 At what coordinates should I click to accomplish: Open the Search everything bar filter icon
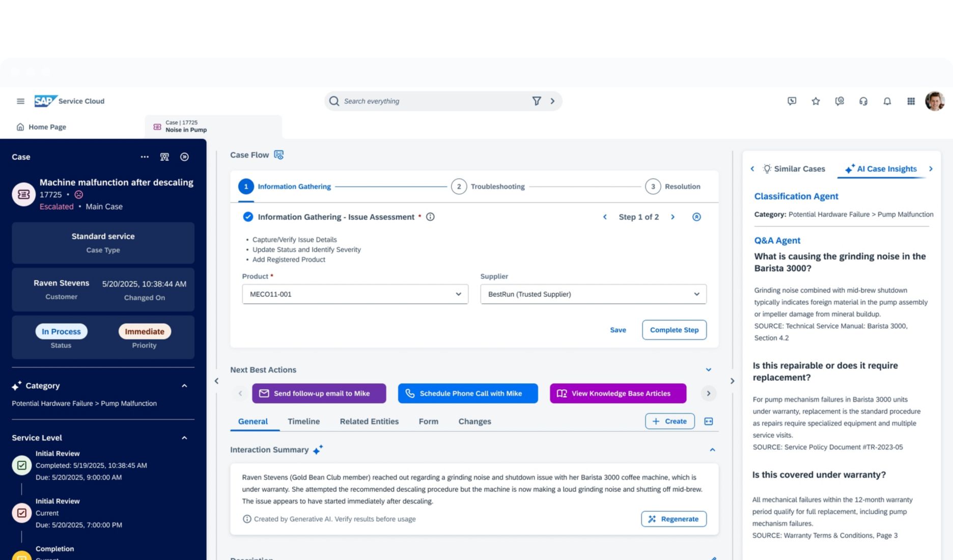tap(537, 101)
